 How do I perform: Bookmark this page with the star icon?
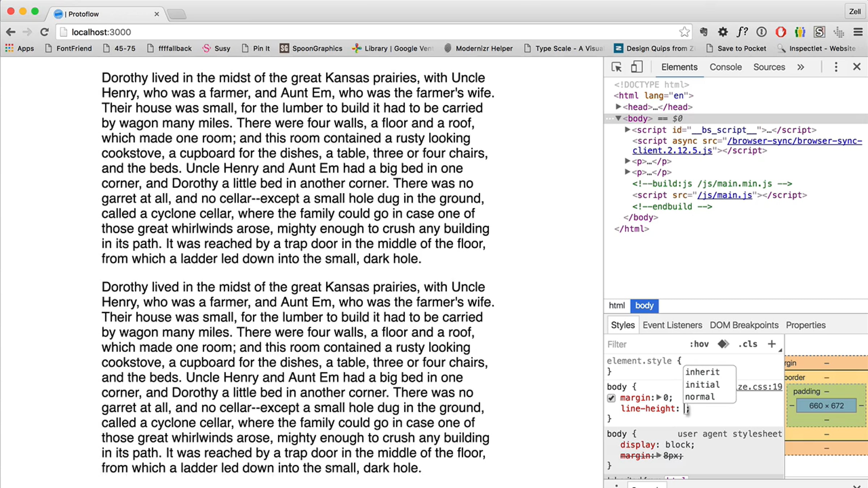(684, 32)
